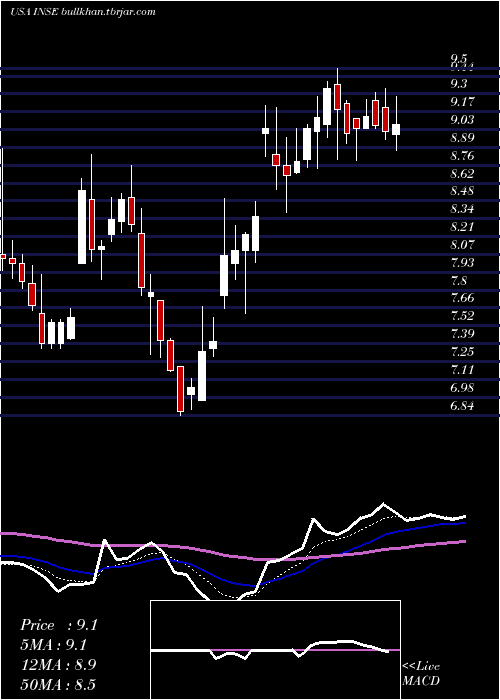Click the 7.25 price axis label
Screen dimensions: 500x700
pos(462,352)
